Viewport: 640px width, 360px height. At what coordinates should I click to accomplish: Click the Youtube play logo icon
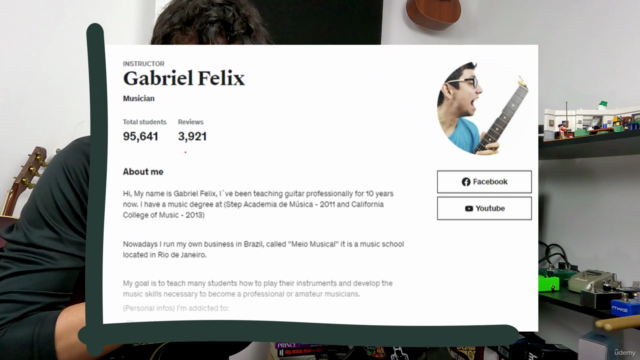[x=469, y=209]
